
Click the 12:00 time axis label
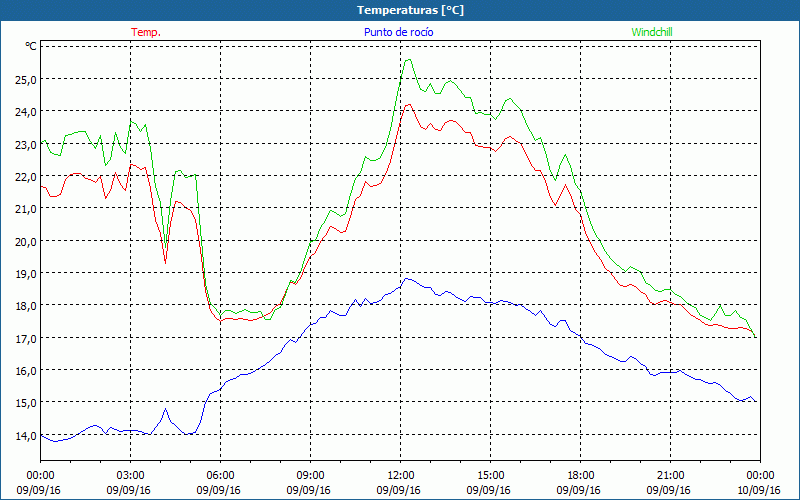[x=401, y=476]
